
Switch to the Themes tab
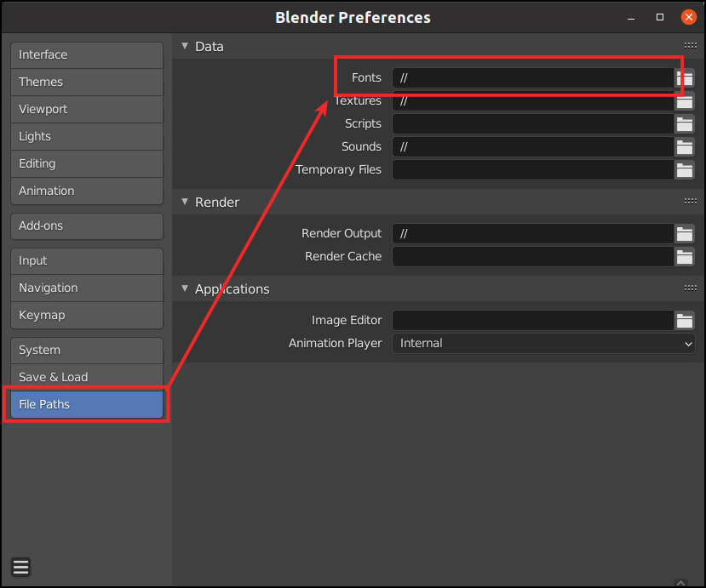tap(87, 82)
